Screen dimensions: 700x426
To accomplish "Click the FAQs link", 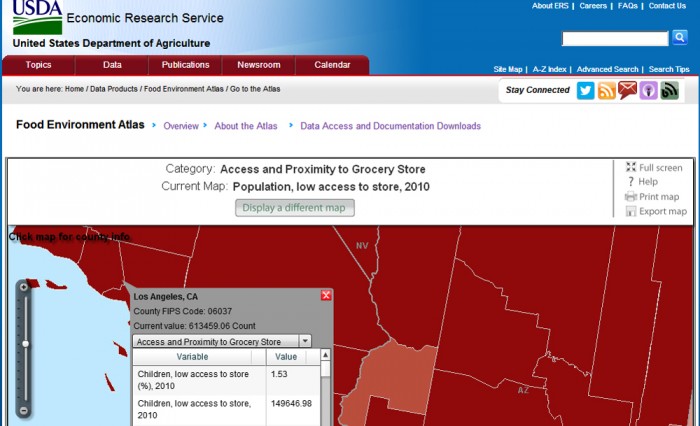I will click(628, 6).
